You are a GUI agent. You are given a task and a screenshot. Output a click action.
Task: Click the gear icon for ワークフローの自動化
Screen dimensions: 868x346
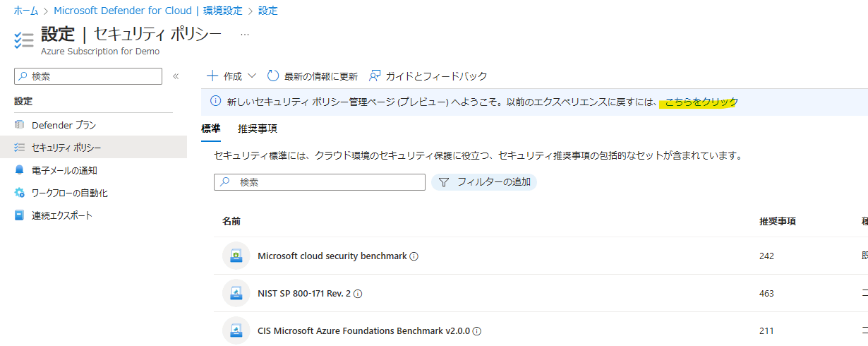click(19, 193)
